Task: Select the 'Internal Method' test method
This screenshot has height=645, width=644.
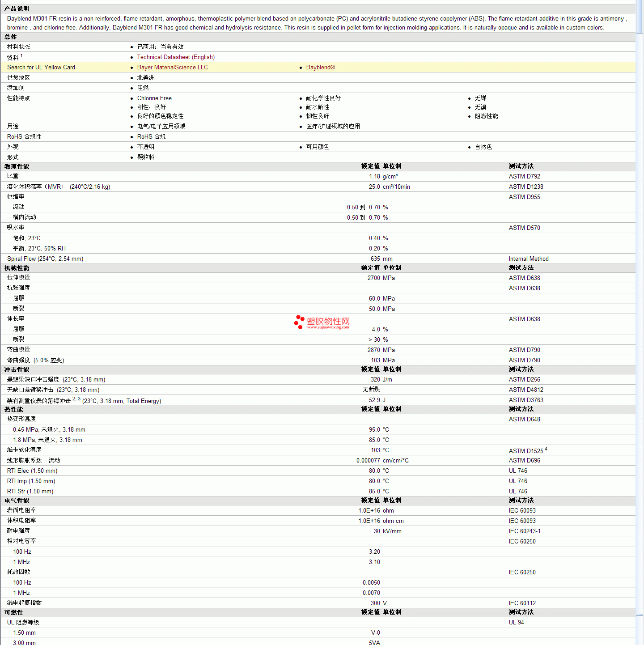Action: pyautogui.click(x=529, y=259)
